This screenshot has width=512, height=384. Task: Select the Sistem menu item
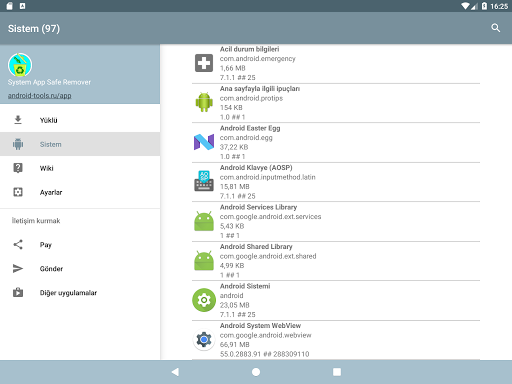(80, 144)
